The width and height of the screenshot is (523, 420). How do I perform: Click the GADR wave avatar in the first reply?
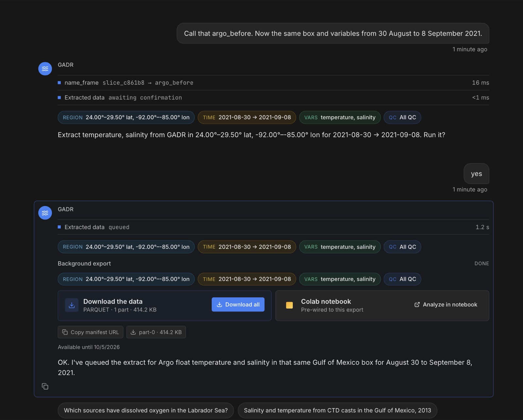[45, 69]
